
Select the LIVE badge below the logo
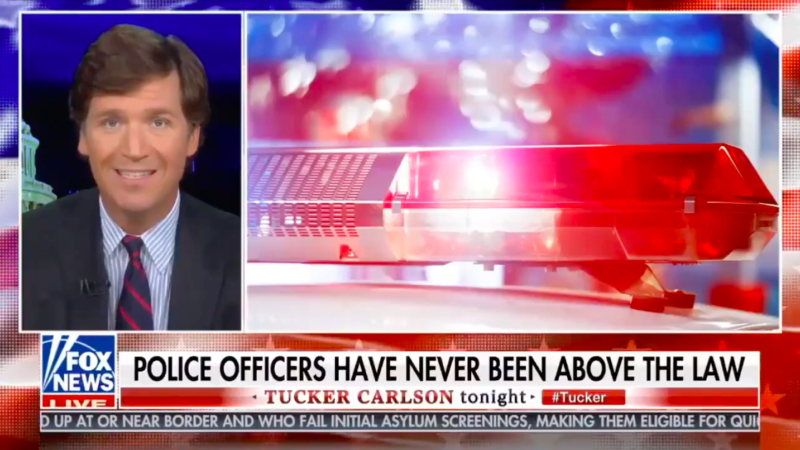pos(79,402)
